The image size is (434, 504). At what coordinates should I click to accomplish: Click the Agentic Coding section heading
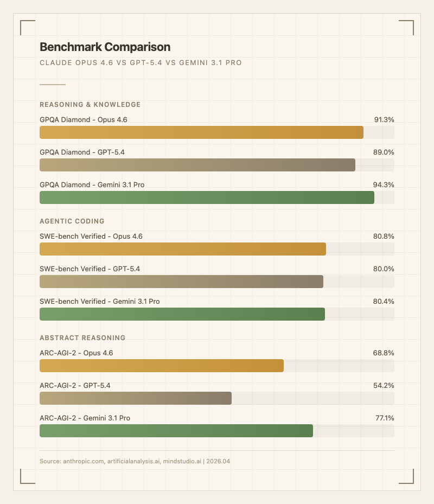pyautogui.click(x=72, y=221)
